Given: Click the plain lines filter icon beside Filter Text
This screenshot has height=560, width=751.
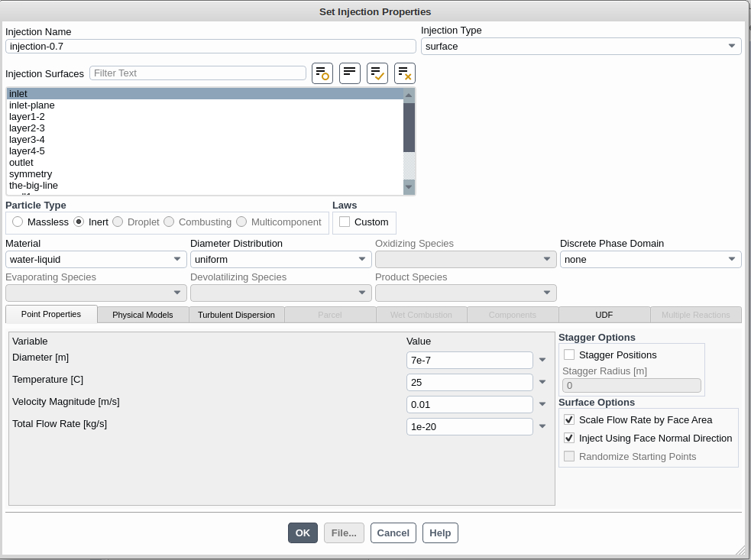Looking at the screenshot, I should 349,73.
